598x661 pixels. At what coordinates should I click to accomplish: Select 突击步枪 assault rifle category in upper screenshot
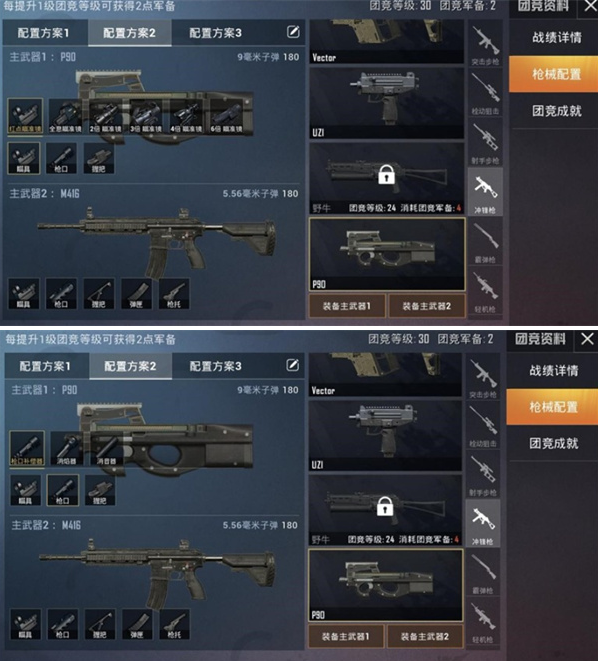tap(485, 45)
